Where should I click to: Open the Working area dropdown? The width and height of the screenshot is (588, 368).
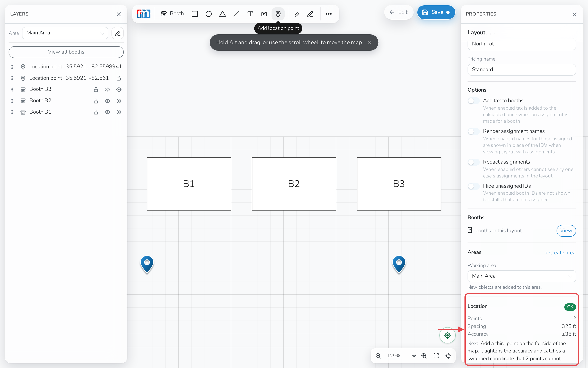click(x=522, y=276)
